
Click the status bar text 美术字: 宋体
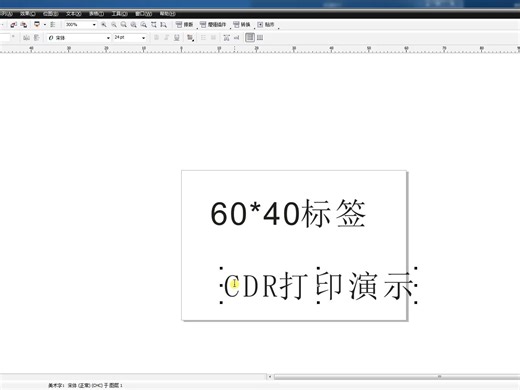(85, 385)
